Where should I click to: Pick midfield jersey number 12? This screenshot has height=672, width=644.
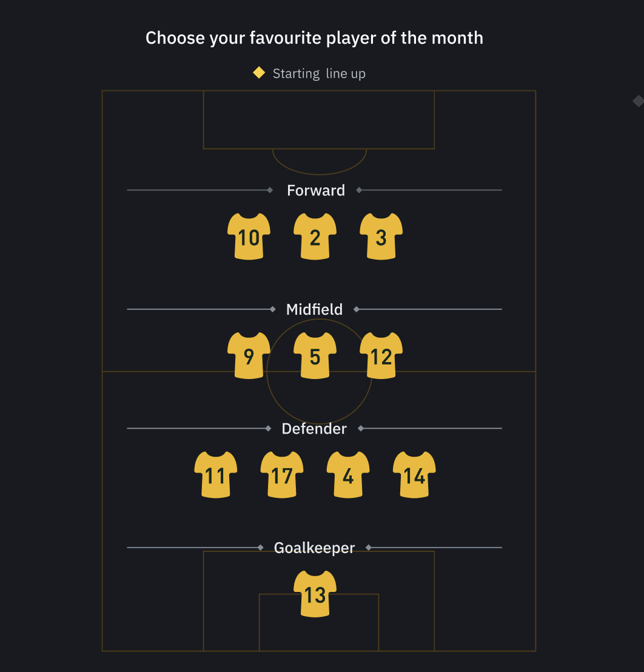(x=381, y=356)
